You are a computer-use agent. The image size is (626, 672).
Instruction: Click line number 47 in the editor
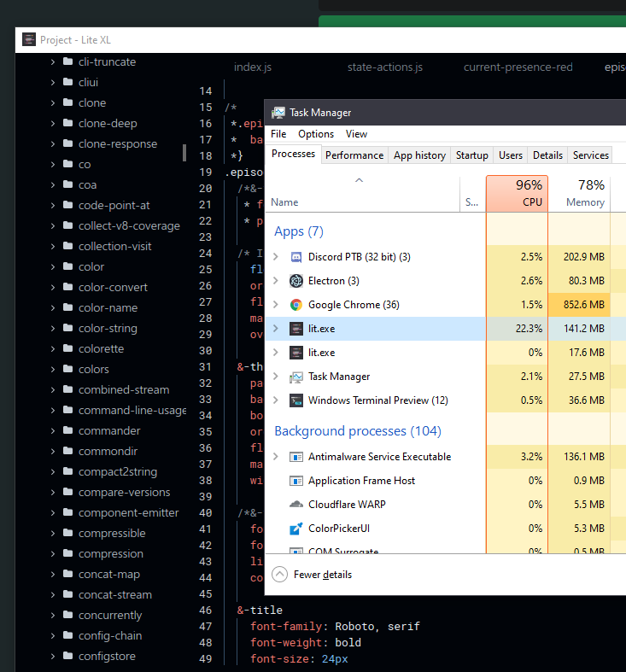[x=205, y=627]
